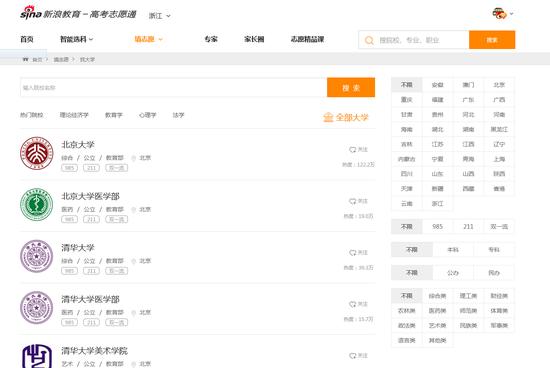550x368 pixels.
Task: Select the 综合类 school type filter
Action: pos(437,296)
